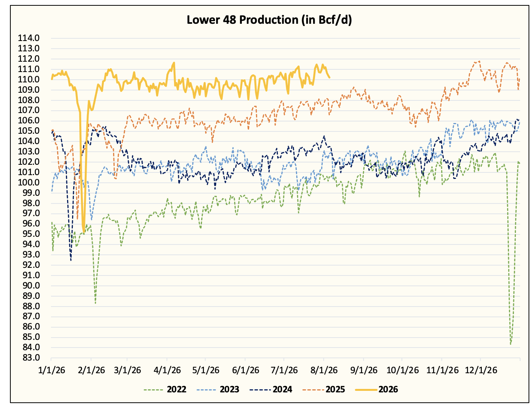Click the 106.0 y-axis label
Viewport: 532px width, 410px height.
click(x=29, y=121)
